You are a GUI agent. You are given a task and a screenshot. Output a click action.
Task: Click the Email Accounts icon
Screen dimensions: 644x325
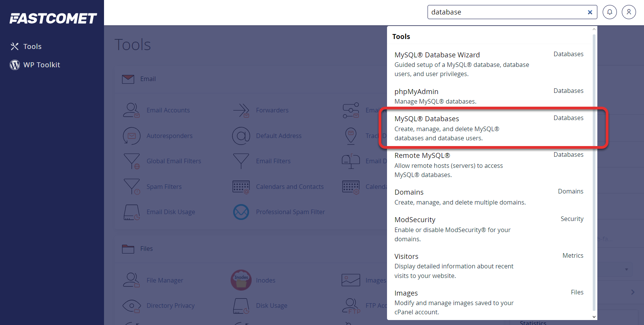pos(131,110)
